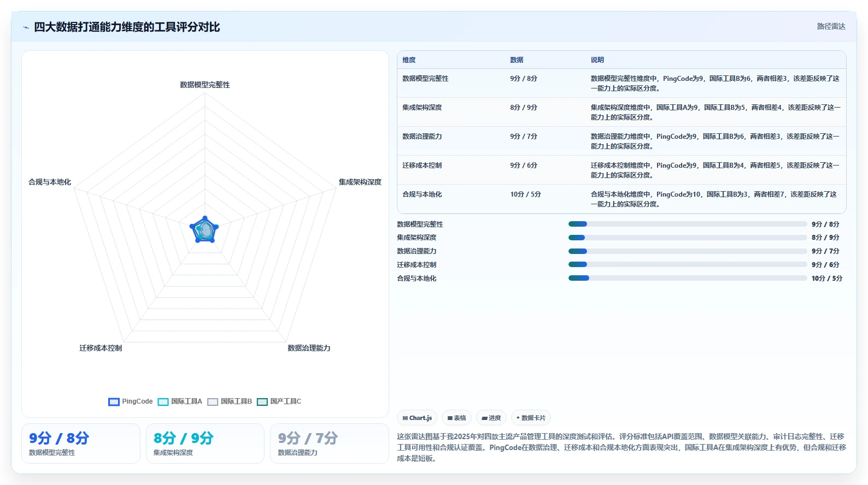
Task: Click the 说明 column header
Action: 597,60
